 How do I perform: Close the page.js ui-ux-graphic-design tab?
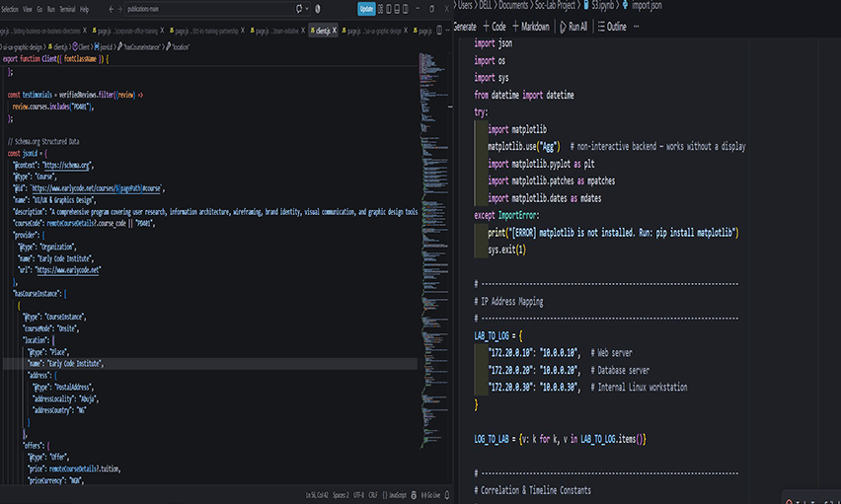point(406,31)
